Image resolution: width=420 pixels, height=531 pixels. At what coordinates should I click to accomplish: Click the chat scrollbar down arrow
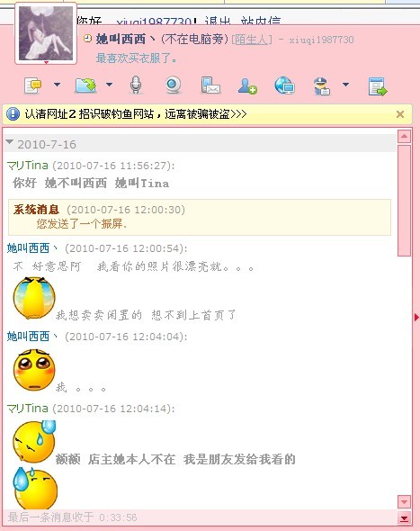click(404, 501)
